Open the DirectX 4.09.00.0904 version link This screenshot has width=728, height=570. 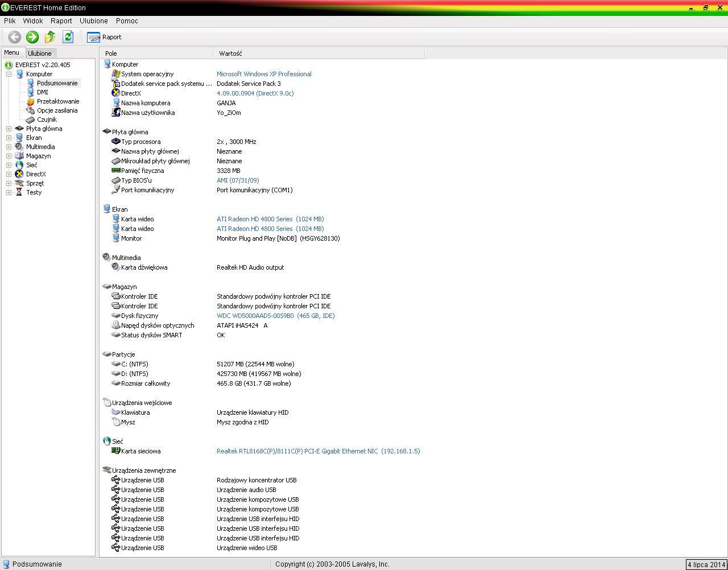tap(255, 93)
